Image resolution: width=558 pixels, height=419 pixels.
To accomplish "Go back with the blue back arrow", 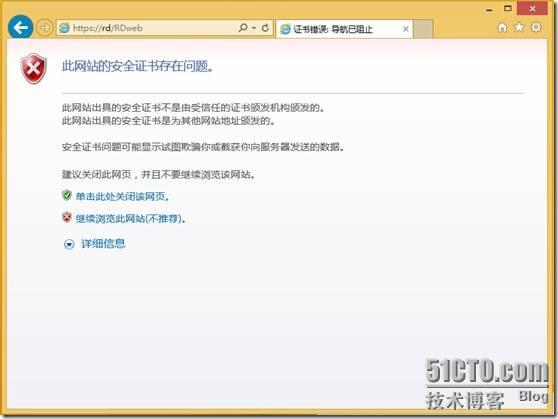I will (x=20, y=27).
